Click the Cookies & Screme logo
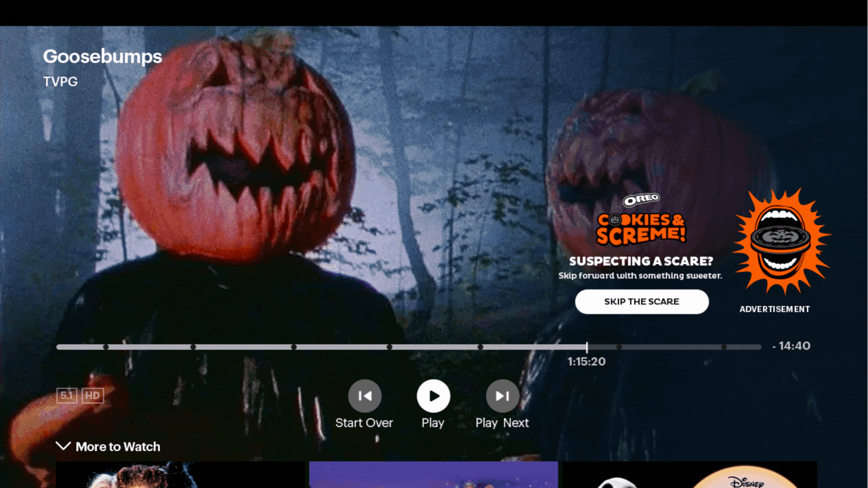Viewport: 868px width, 488px height. pos(641,229)
